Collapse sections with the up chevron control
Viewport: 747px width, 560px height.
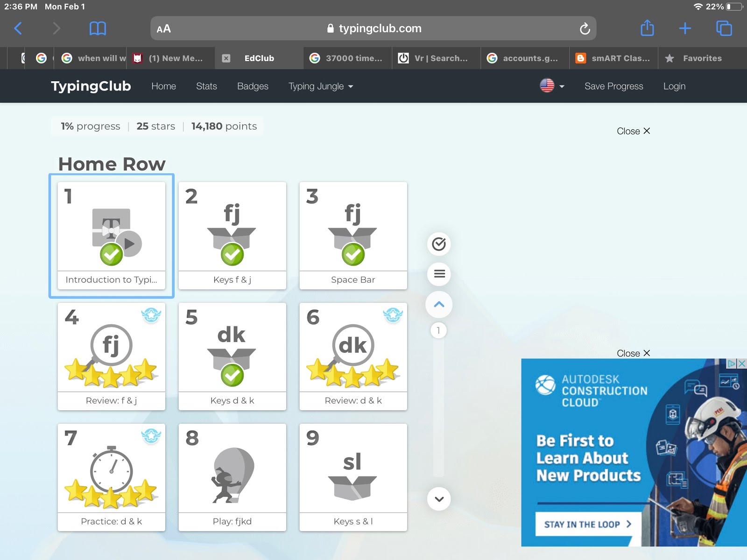click(438, 304)
